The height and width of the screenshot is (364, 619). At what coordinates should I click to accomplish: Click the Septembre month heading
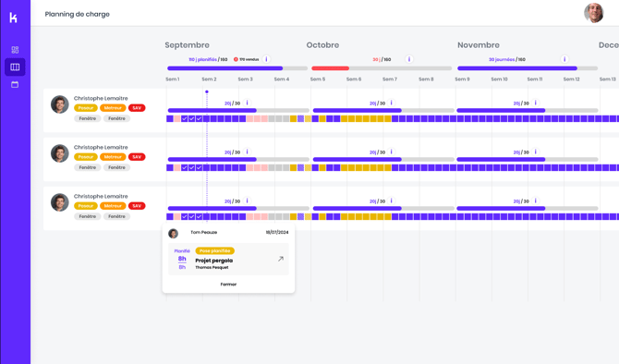point(188,45)
